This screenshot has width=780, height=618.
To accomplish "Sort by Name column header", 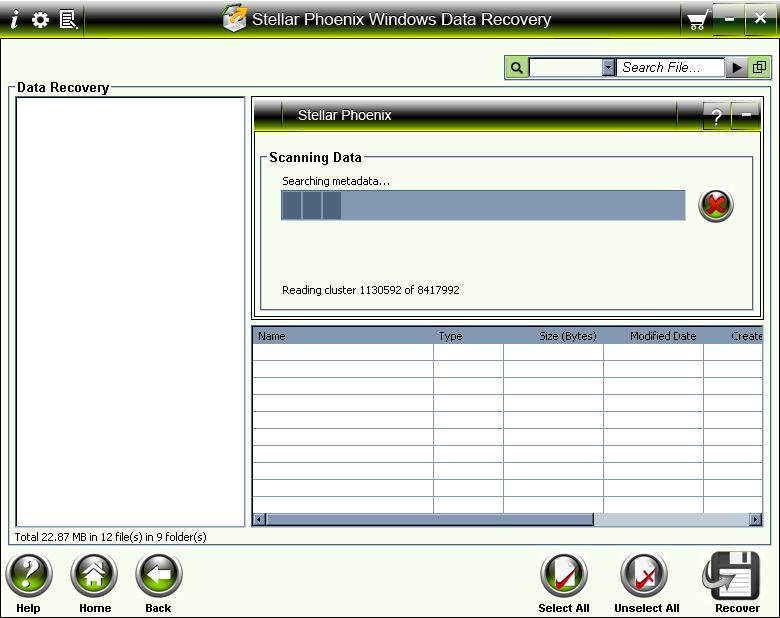I will [342, 336].
